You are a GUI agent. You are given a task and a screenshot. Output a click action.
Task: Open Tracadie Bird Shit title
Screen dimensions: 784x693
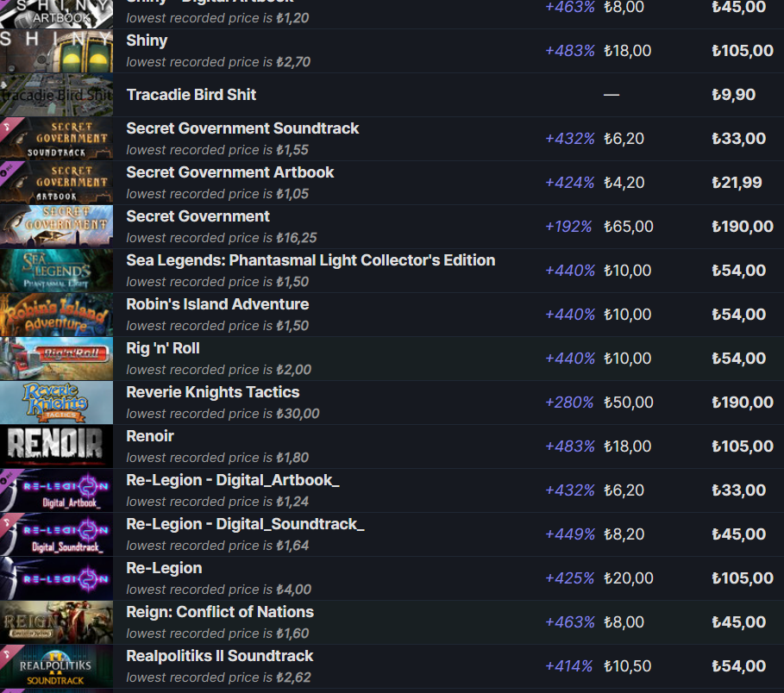(x=191, y=95)
